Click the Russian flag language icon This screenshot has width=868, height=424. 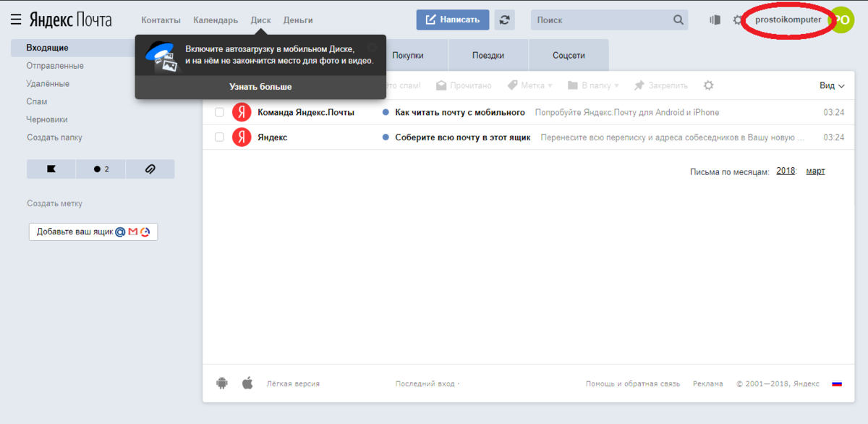tap(837, 383)
